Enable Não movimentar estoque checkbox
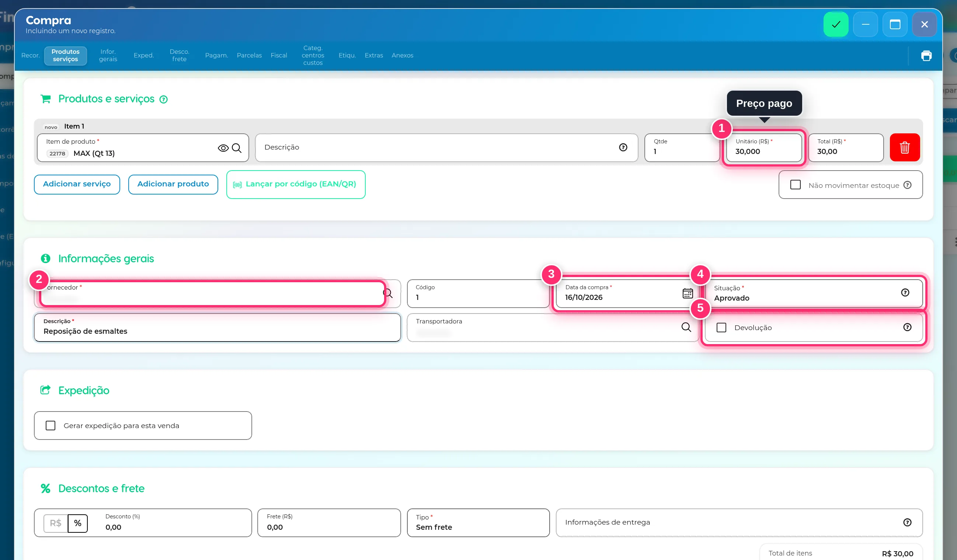The width and height of the screenshot is (957, 560). [795, 185]
